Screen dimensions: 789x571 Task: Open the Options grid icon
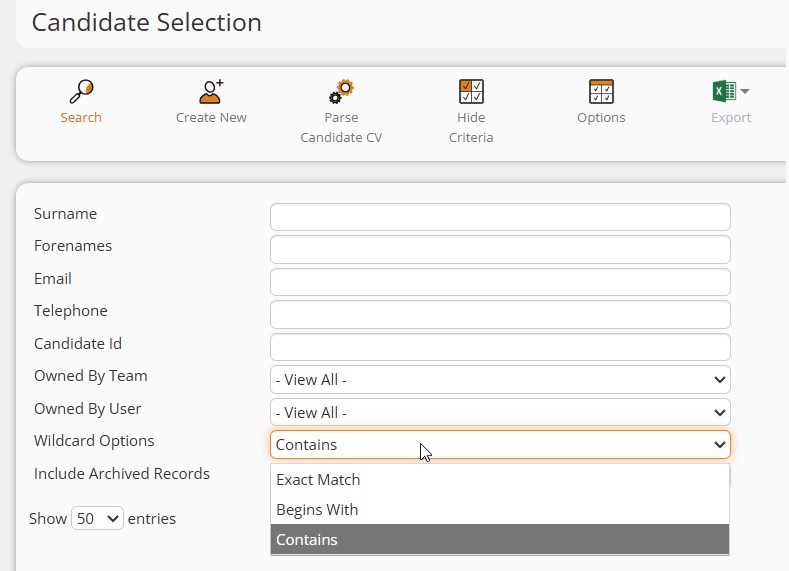click(601, 92)
